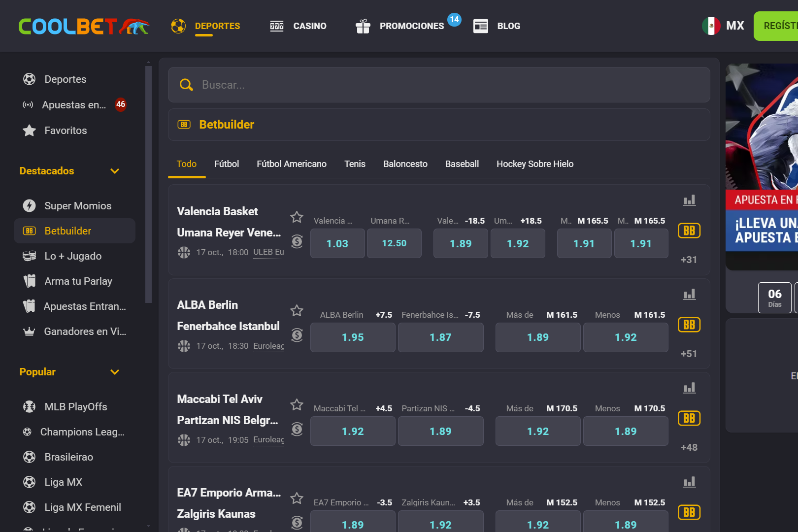Click BB betbuilder badge for Maccabi Tel Aviv match
Image resolution: width=798 pixels, height=532 pixels.
[689, 418]
